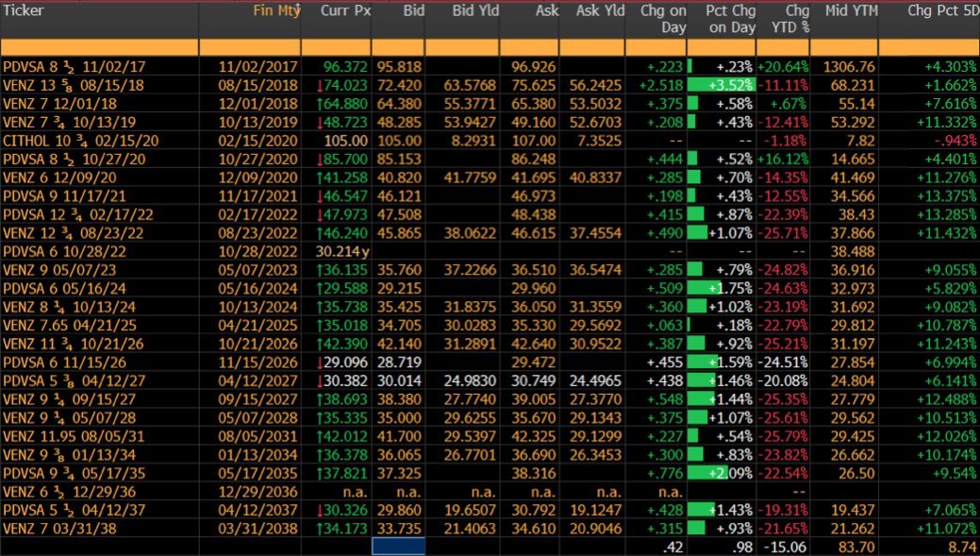
Task: Click the 5D change value -.943%
Action: coord(955,141)
